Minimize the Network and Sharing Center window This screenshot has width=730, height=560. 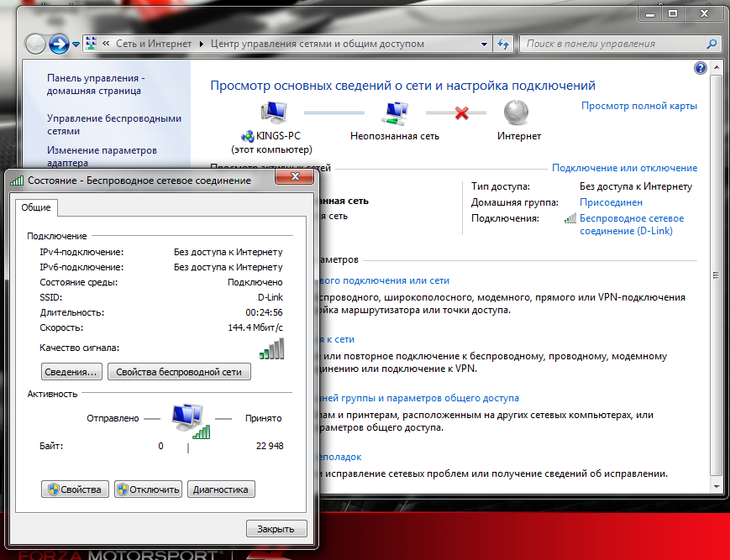click(650, 14)
